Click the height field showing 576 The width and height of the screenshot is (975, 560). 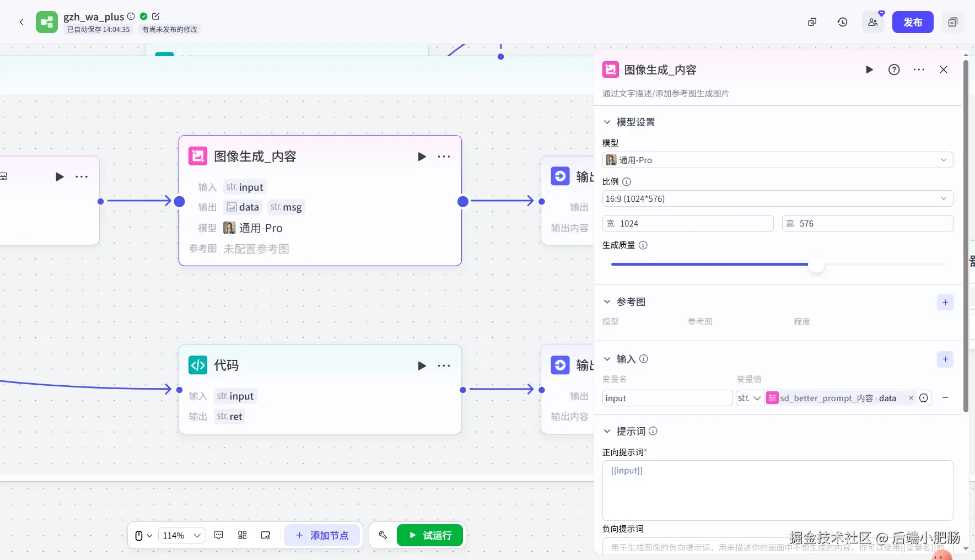coord(868,223)
